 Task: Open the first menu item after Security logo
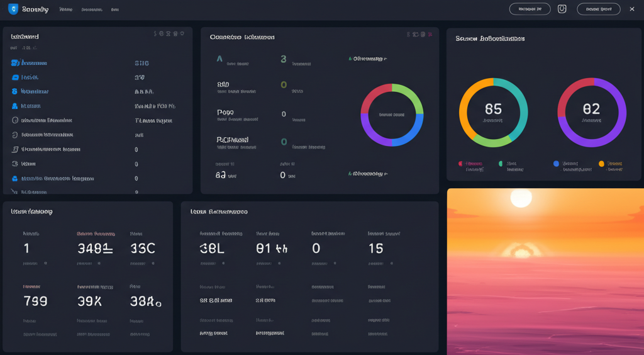(65, 10)
